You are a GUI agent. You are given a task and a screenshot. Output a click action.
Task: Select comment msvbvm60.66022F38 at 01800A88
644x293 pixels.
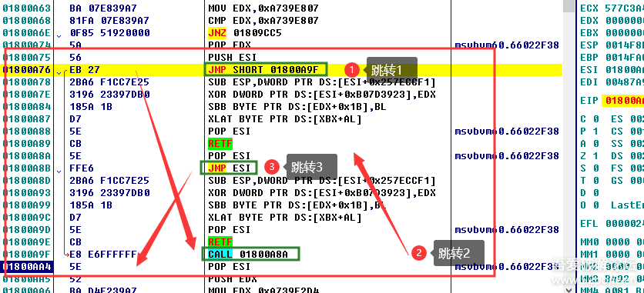click(x=507, y=132)
